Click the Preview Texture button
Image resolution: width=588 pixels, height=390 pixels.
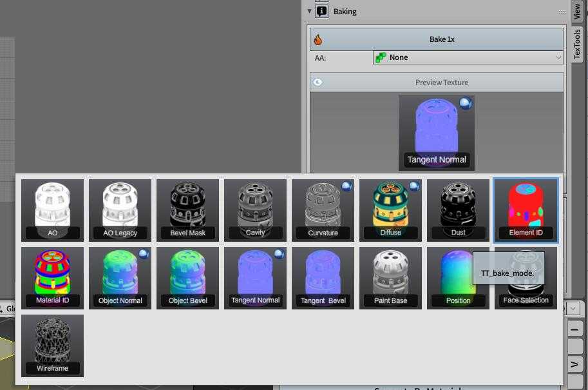[437, 83]
